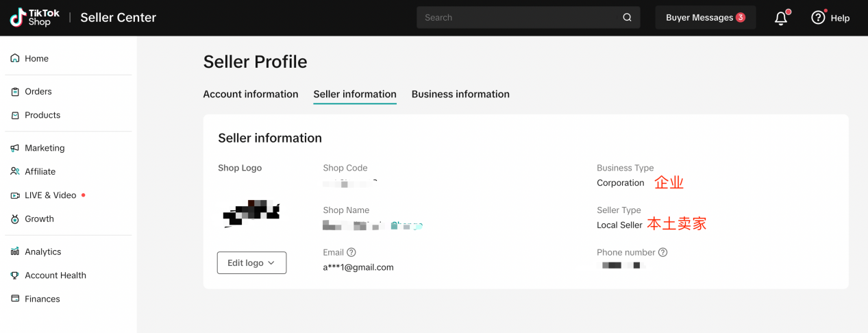Click the Account Health trophy icon
868x333 pixels.
(x=15, y=275)
